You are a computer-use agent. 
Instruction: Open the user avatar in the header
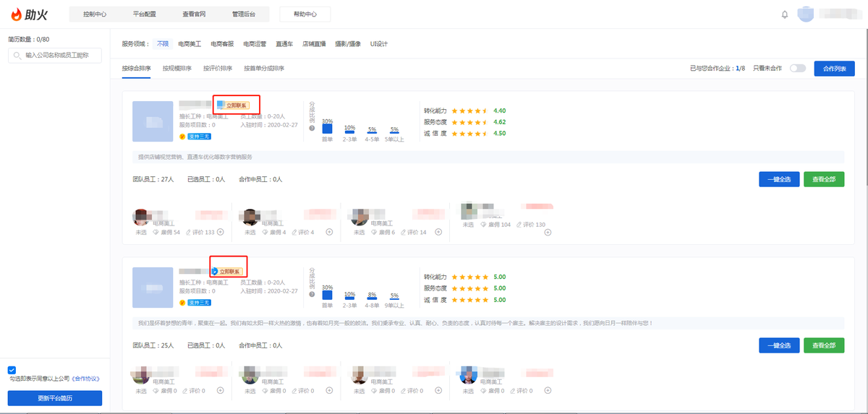(x=806, y=14)
